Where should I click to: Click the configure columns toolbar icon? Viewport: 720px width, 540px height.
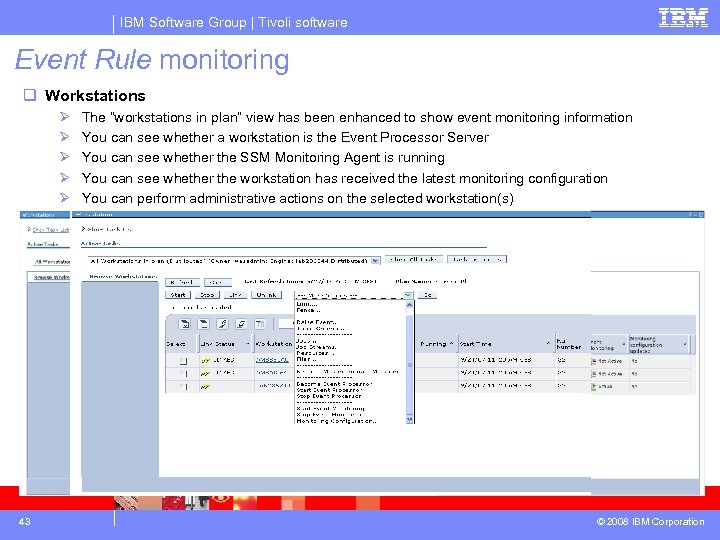[x=260, y=324]
